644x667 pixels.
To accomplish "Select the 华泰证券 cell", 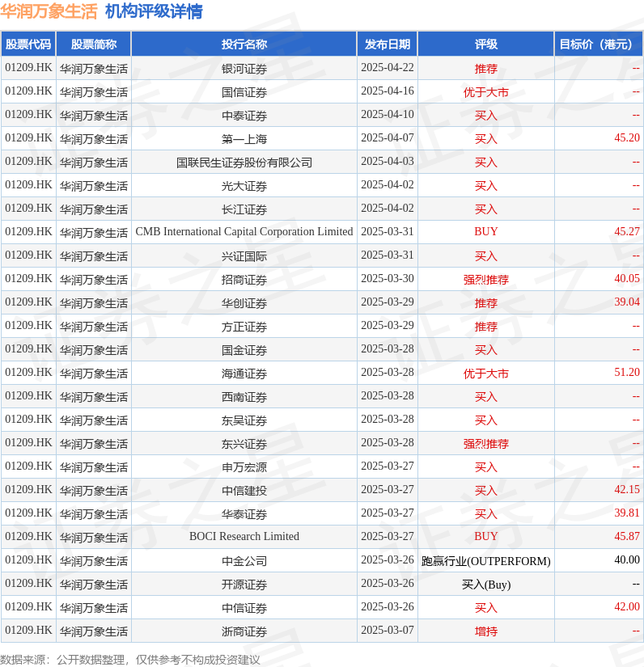I will [x=244, y=513].
